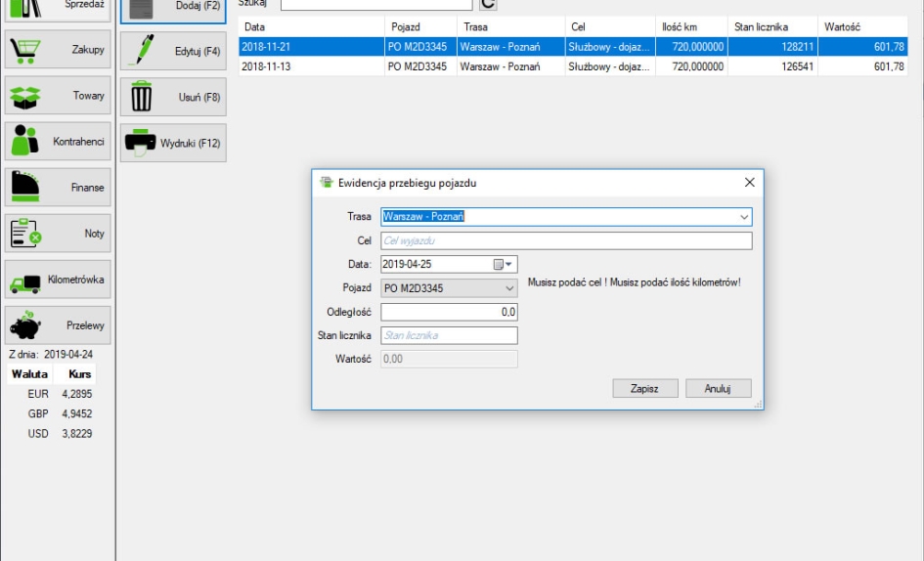The image size is (924, 561).
Task: Click the Cel wyjazdu input field
Action: pos(565,240)
